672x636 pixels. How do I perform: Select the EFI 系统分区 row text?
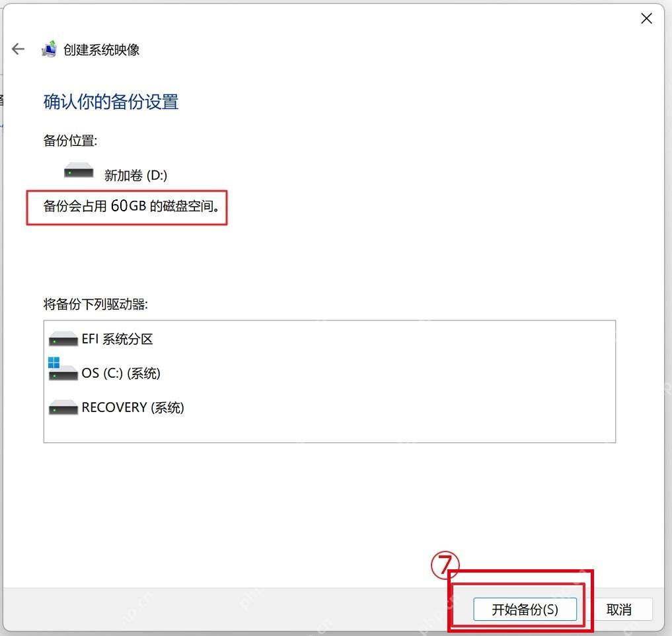pos(117,339)
